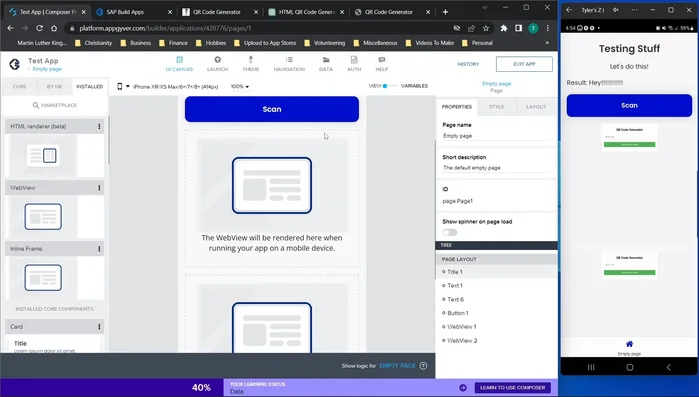The height and width of the screenshot is (397, 699).
Task: Open the Data configurator icon
Action: point(326,60)
